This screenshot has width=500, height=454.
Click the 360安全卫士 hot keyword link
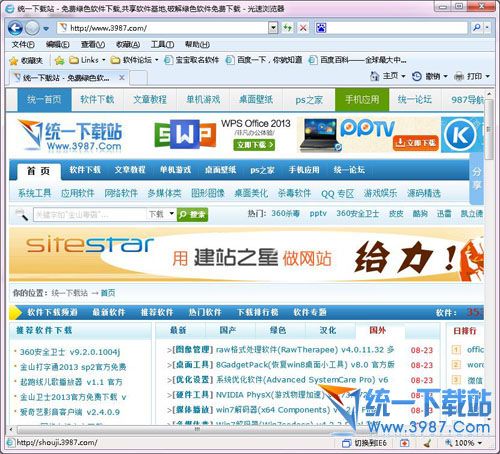pyautogui.click(x=357, y=213)
